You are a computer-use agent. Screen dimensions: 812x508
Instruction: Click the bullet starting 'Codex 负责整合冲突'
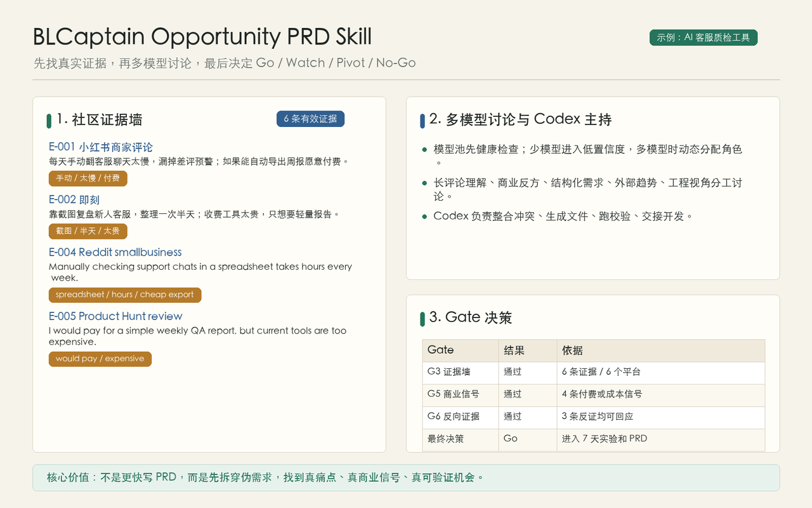coord(563,217)
